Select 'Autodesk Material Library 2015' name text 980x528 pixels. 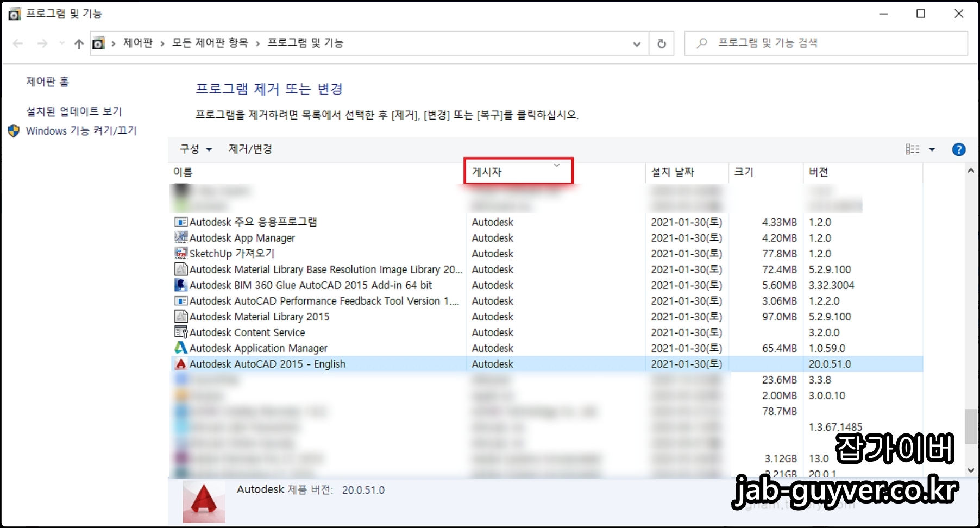260,317
